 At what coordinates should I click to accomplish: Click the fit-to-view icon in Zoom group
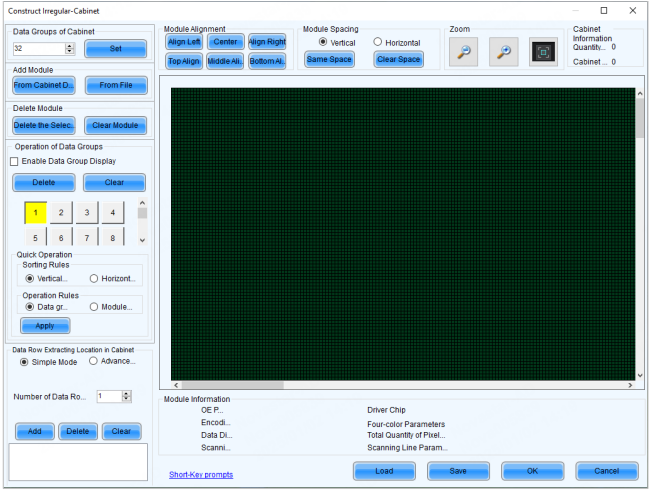543,53
